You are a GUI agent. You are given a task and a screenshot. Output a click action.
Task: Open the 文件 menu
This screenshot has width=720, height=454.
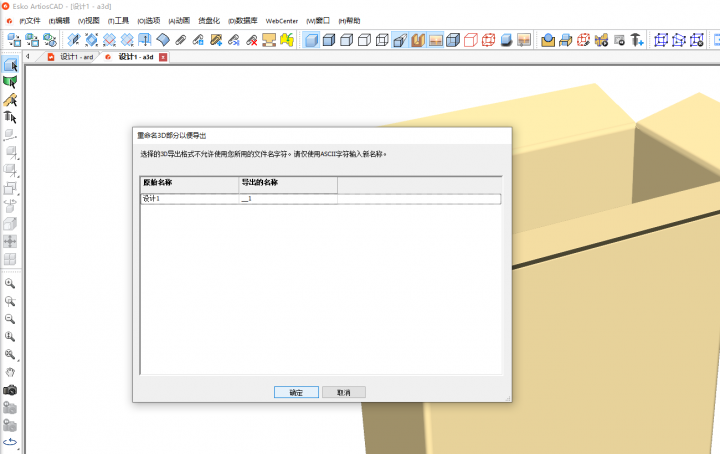click(x=30, y=20)
